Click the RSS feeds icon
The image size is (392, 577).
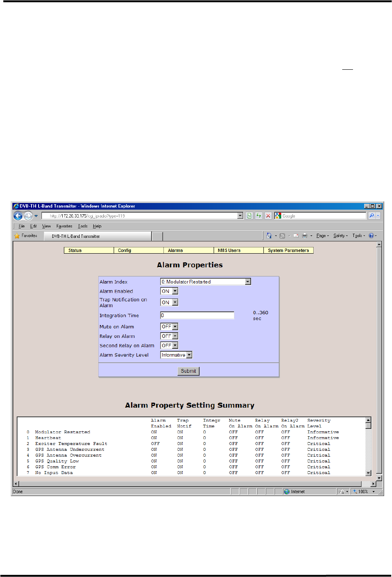click(x=282, y=236)
